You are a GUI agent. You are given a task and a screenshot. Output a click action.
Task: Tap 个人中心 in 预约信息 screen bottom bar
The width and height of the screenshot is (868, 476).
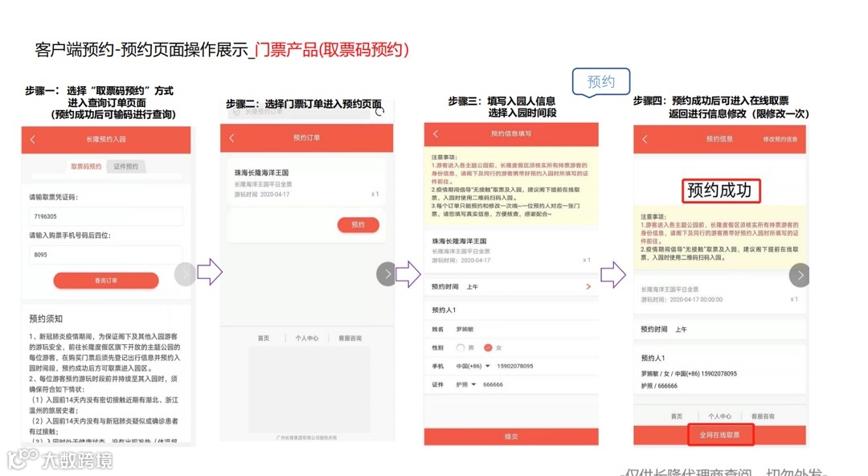719,416
